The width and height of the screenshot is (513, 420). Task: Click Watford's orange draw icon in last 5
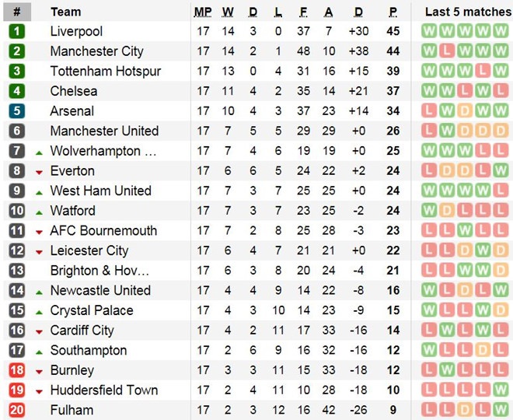446,211
